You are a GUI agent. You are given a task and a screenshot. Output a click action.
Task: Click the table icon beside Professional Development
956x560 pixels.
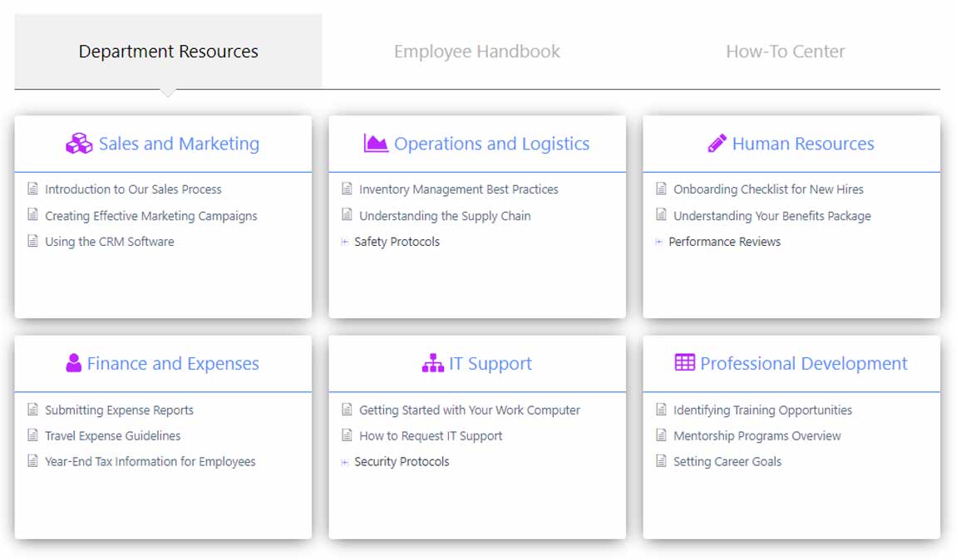pyautogui.click(x=684, y=363)
